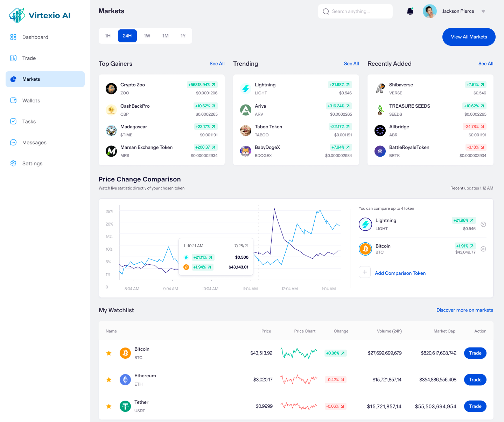Switch to the 1W timeframe tab
Image resolution: width=504 pixels, height=422 pixels.
[147, 36]
